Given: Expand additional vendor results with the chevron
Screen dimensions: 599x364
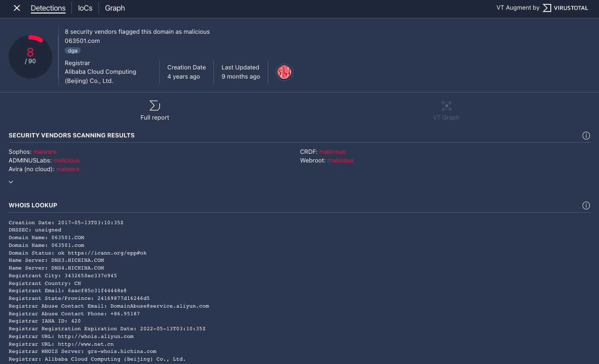Looking at the screenshot, I should pyautogui.click(x=11, y=182).
